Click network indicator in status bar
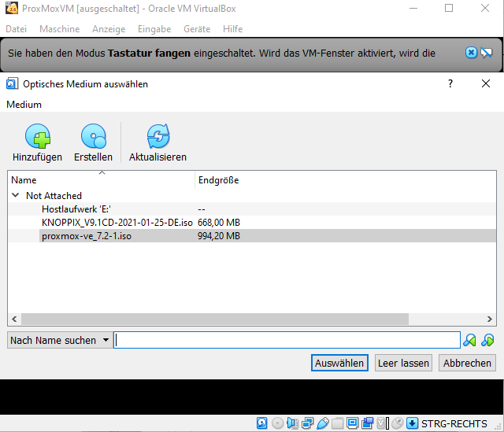504x432 pixels. [307, 423]
